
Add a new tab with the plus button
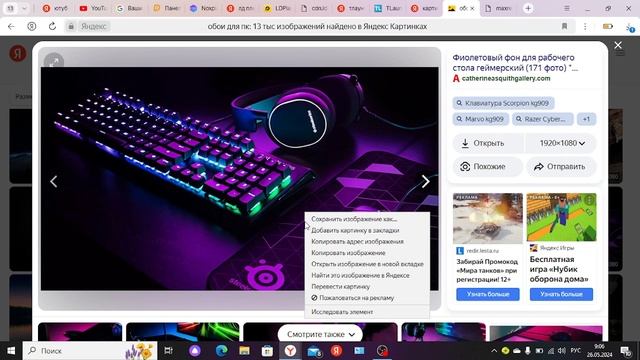528,8
